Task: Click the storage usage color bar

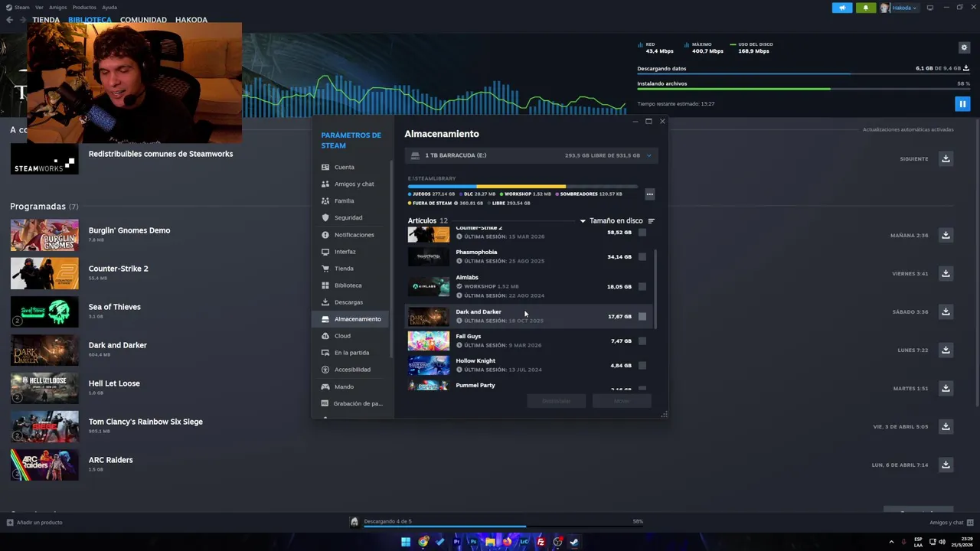Action: (x=522, y=186)
